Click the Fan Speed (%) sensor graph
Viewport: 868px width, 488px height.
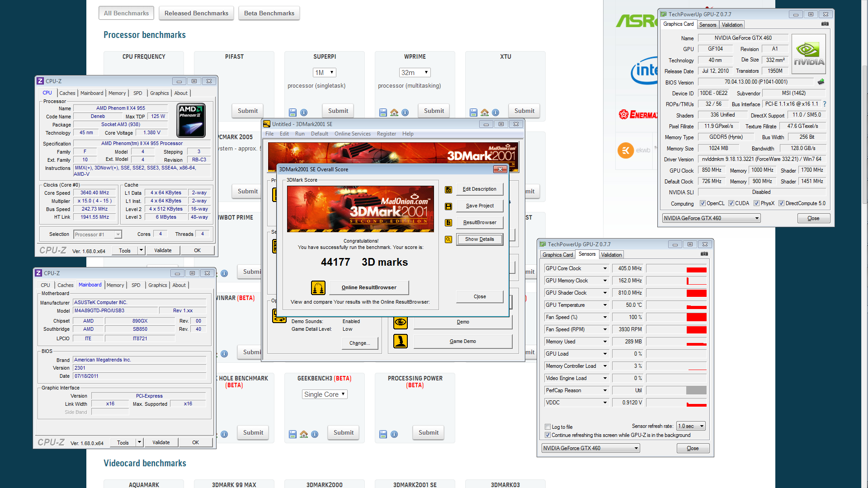[x=676, y=317]
